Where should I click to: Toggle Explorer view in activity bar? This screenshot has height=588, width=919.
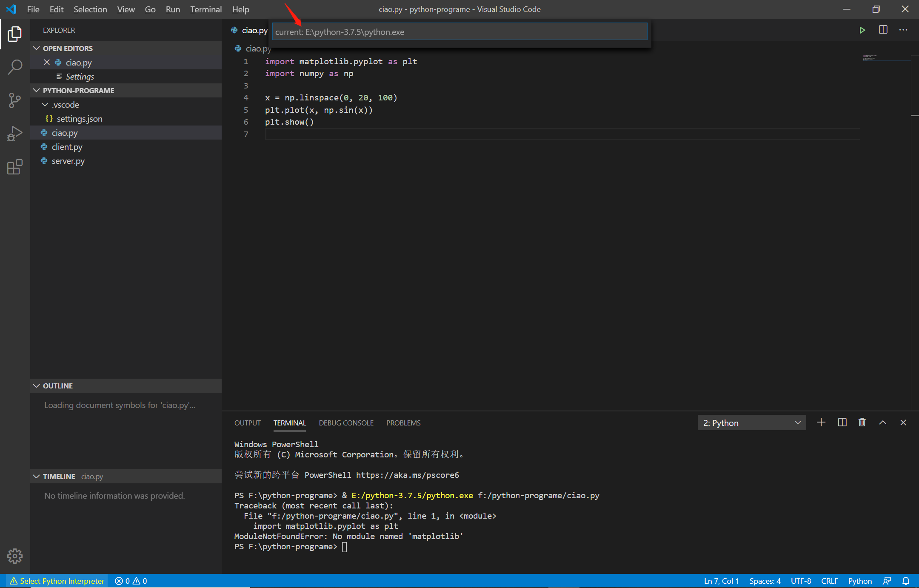click(15, 34)
